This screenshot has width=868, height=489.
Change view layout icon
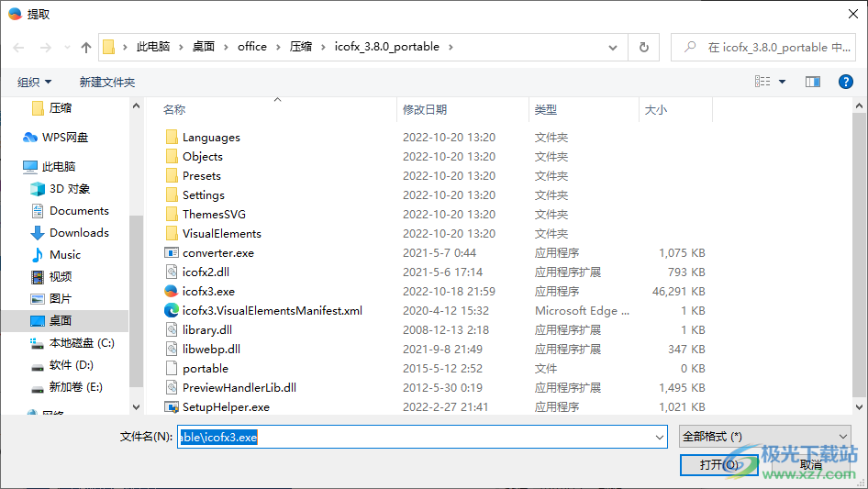tap(762, 82)
